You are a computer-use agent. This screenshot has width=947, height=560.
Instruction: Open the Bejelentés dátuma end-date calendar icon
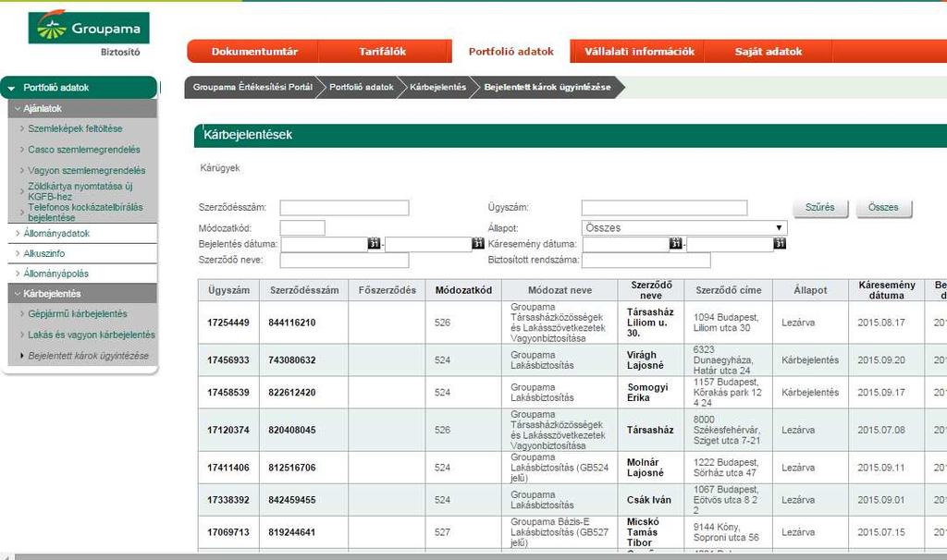coord(478,243)
